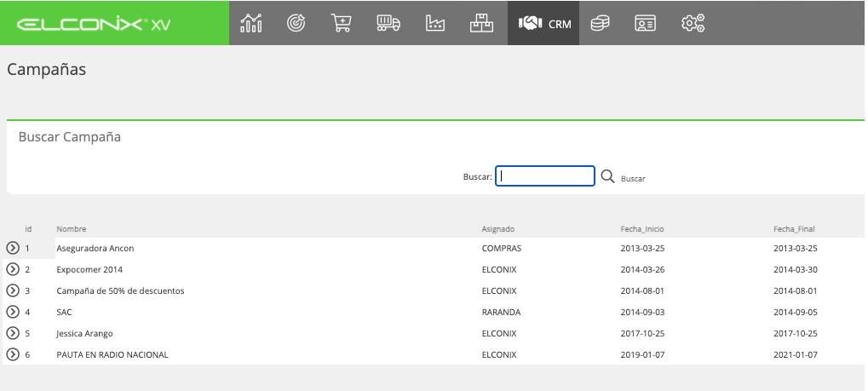This screenshot has height=391, width=868.
Task: Click the Fecha_Final column header
Action: (x=794, y=229)
